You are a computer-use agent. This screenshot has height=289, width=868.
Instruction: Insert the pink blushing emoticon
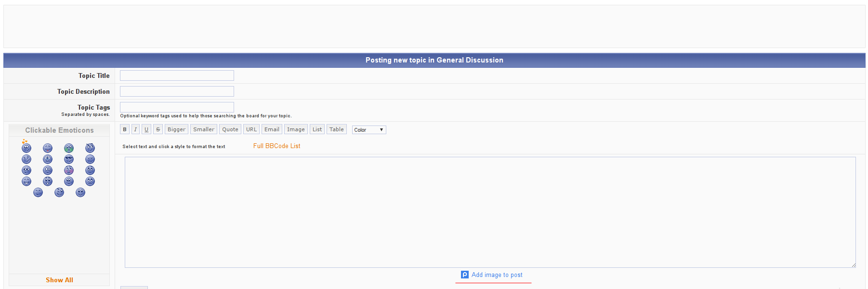click(69, 170)
